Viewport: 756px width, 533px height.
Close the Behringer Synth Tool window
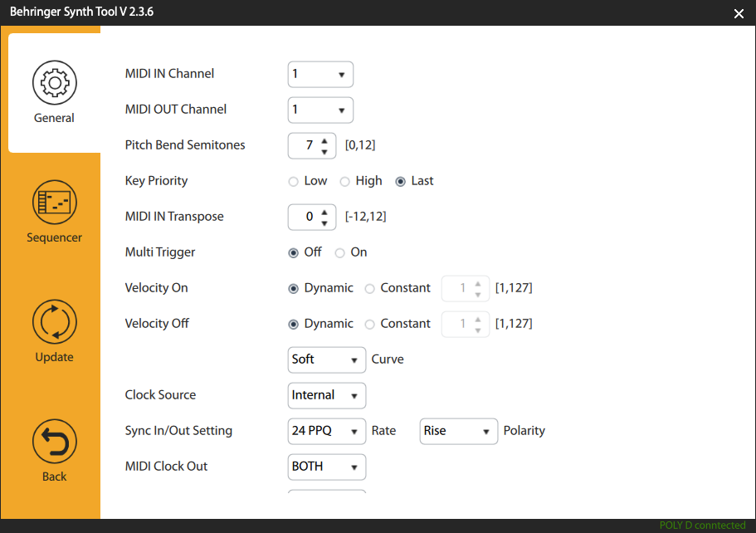(739, 13)
